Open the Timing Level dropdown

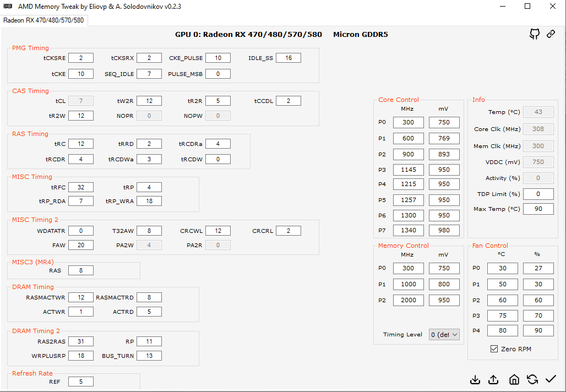coord(444,335)
